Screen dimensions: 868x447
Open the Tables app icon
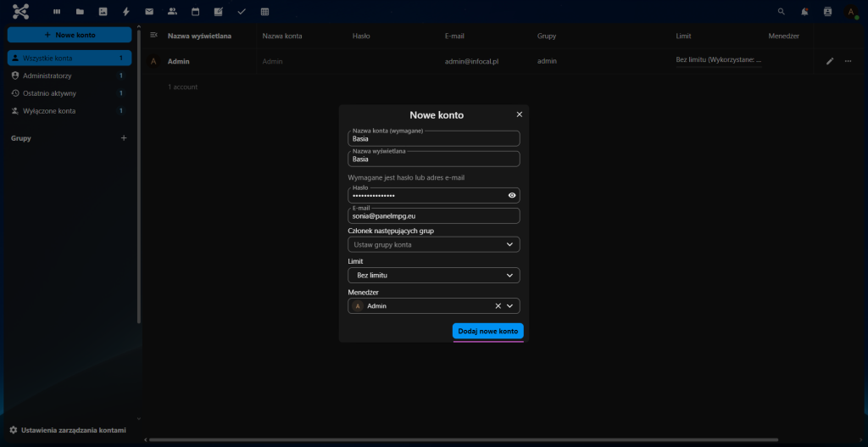264,12
